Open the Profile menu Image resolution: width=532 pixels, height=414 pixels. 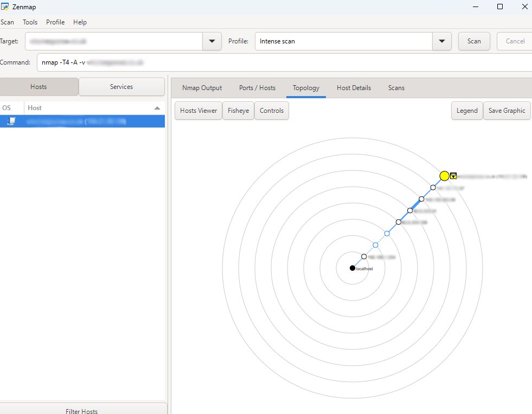[x=55, y=22]
